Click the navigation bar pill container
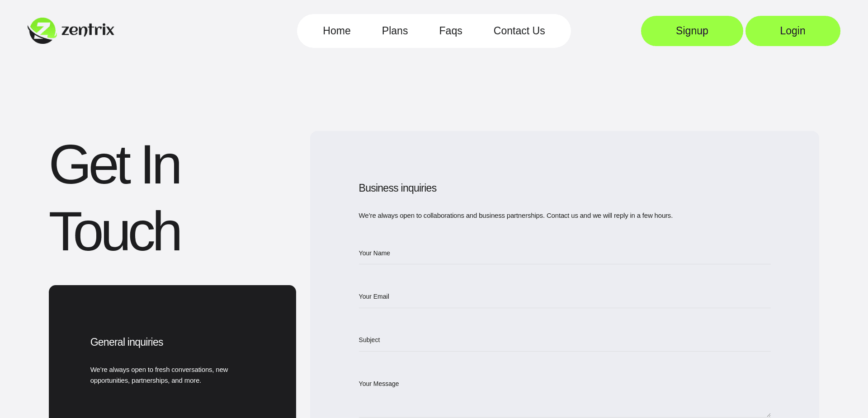868x418 pixels. (434, 31)
